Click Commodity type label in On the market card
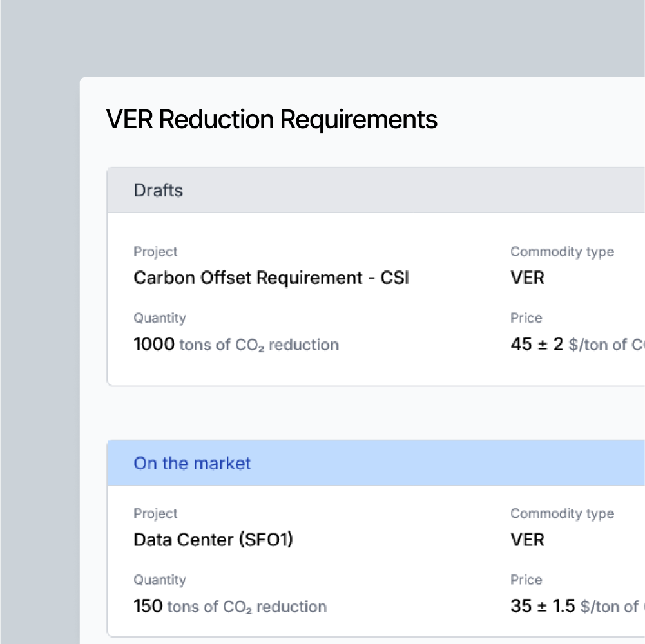Image resolution: width=645 pixels, height=644 pixels. 562,514
